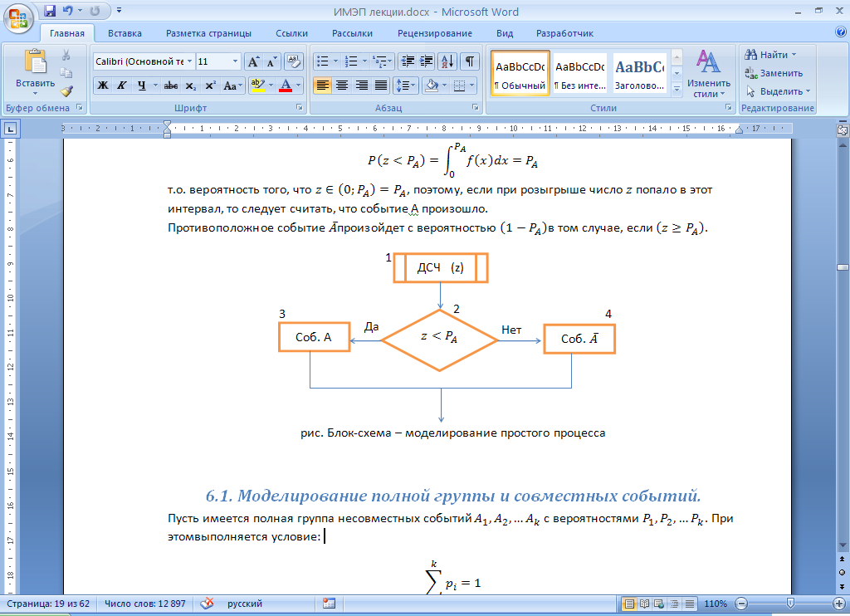
Task: Grow the font size
Action: point(253,61)
